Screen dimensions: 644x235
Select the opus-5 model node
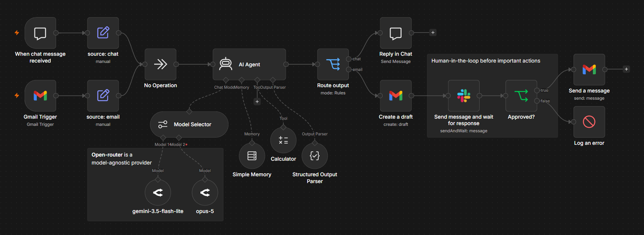pyautogui.click(x=205, y=193)
